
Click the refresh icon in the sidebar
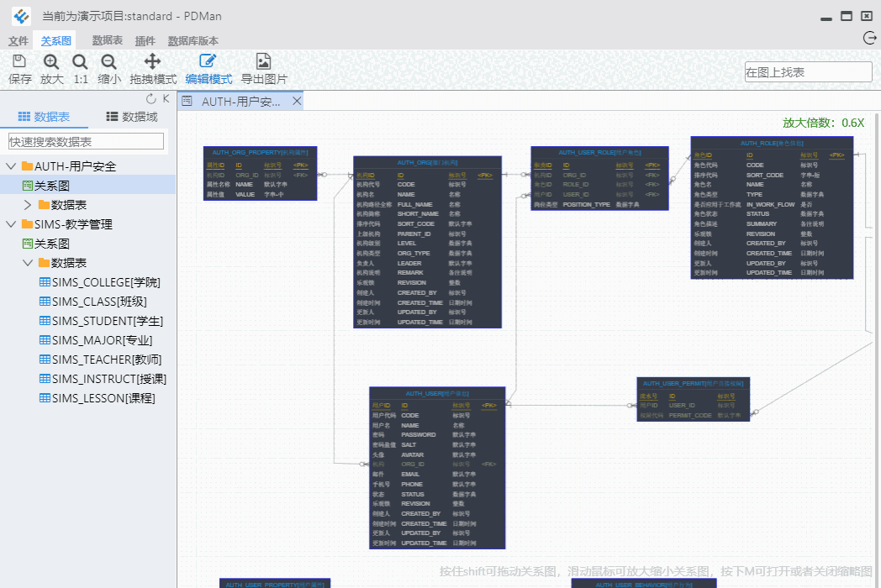(x=151, y=99)
